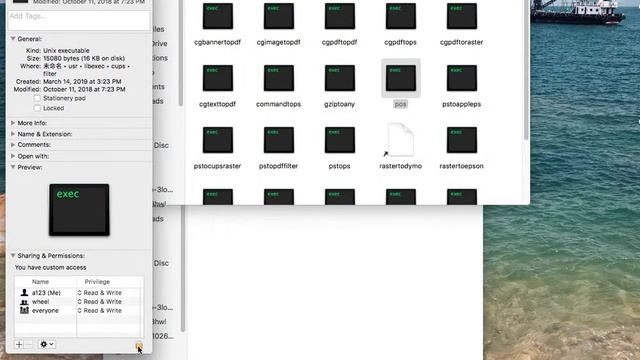Click the lock icon in Info panel
Image resolution: width=640 pixels, height=360 pixels.
(139, 346)
